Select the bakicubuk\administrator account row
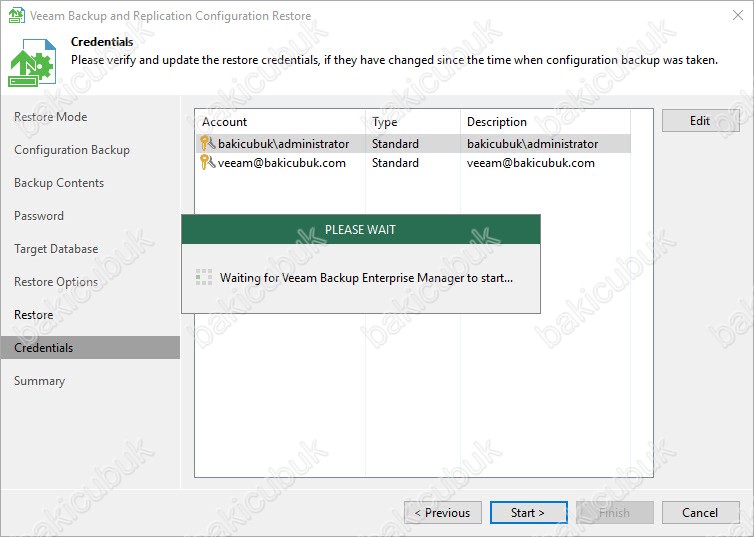 (414, 143)
